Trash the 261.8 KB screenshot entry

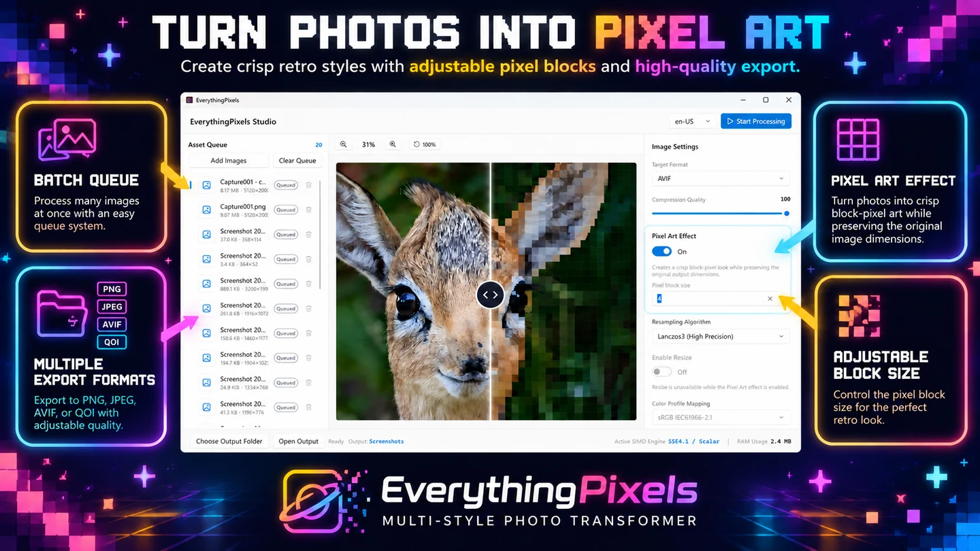[308, 309]
